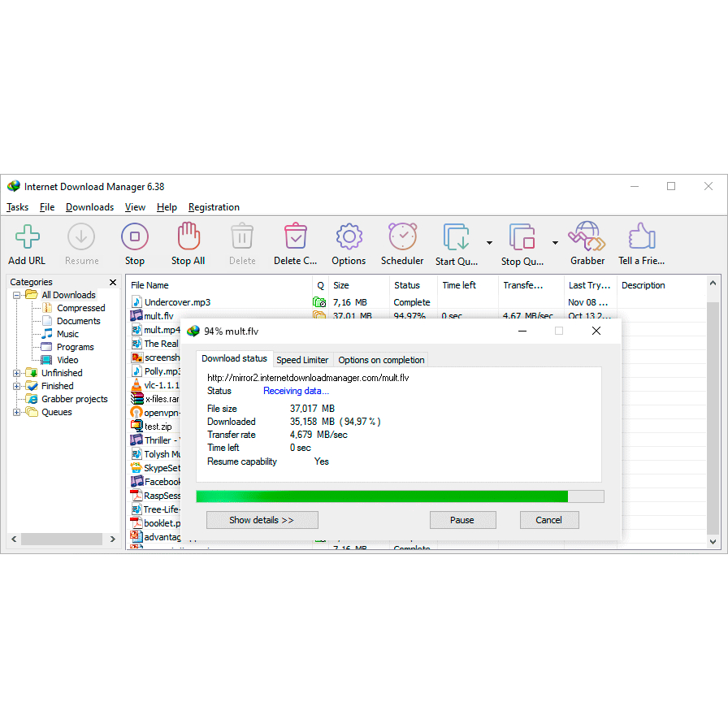
Task: Open the Tasks menu
Action: [17, 207]
